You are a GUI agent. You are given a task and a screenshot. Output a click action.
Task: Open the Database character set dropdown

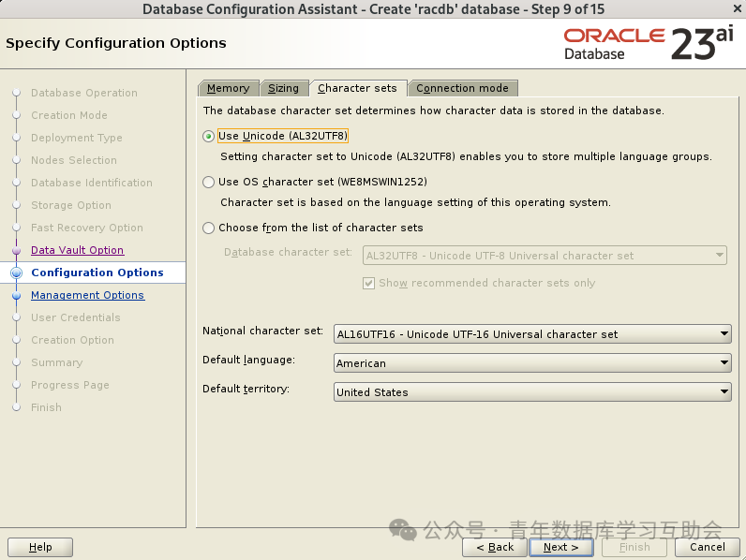[545, 256]
